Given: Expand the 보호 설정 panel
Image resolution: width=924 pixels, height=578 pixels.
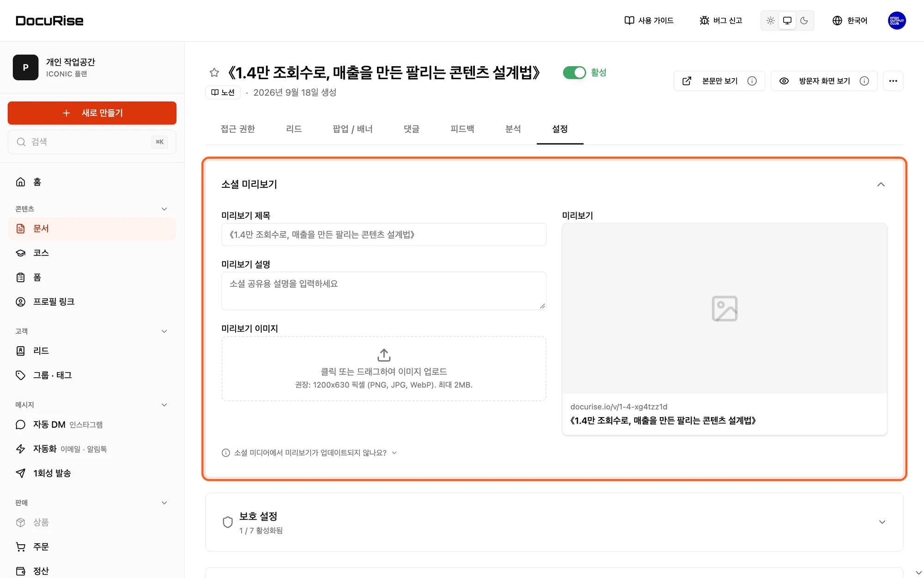Looking at the screenshot, I should click(x=882, y=522).
